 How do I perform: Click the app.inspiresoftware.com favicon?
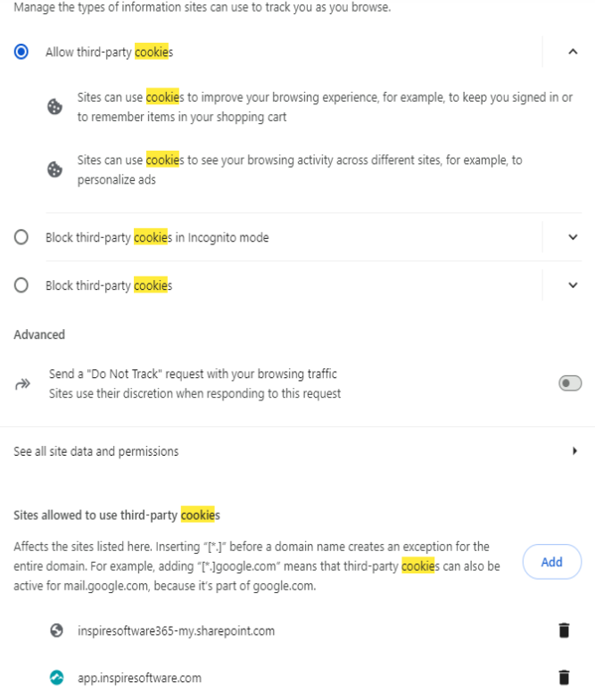[x=56, y=678]
